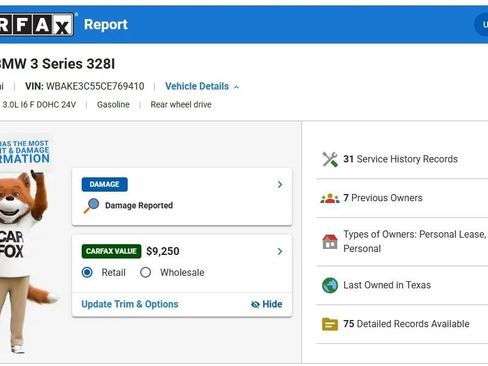Click the magnifying glass damage icon

pos(91,205)
